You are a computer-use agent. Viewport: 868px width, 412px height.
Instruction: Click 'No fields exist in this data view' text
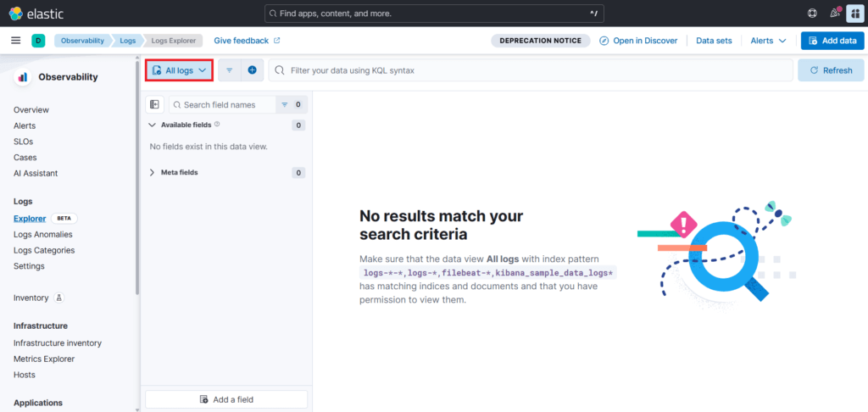209,147
